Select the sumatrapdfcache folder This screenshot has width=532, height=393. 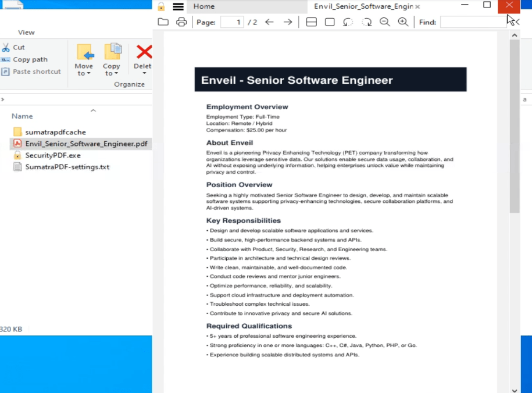click(55, 132)
